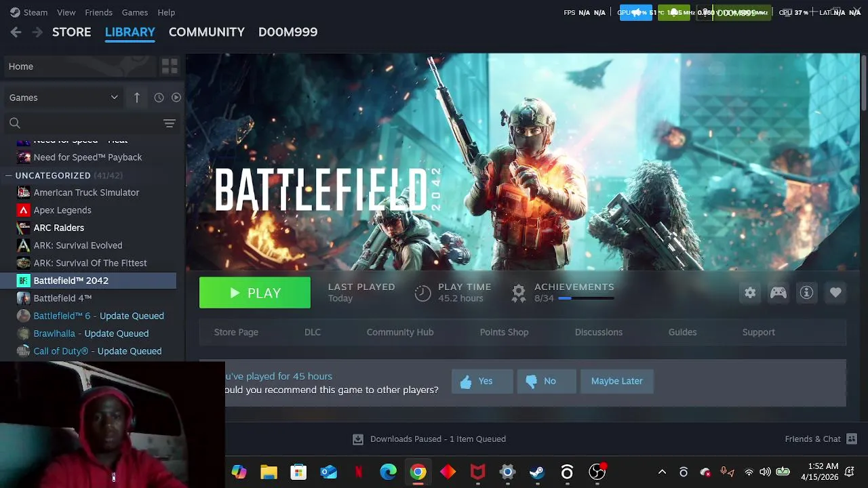Open Steam from the Windows taskbar
This screenshot has width=868, height=488.
point(537,472)
